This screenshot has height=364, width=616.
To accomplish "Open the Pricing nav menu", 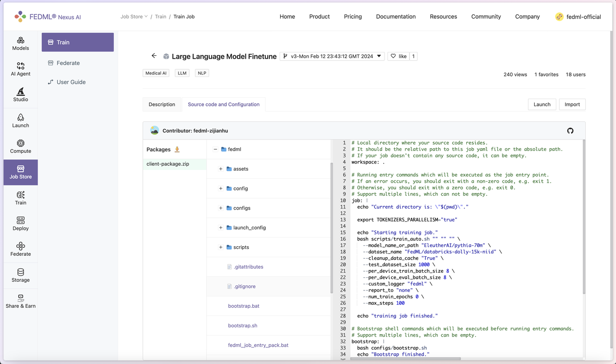I will pos(353,16).
